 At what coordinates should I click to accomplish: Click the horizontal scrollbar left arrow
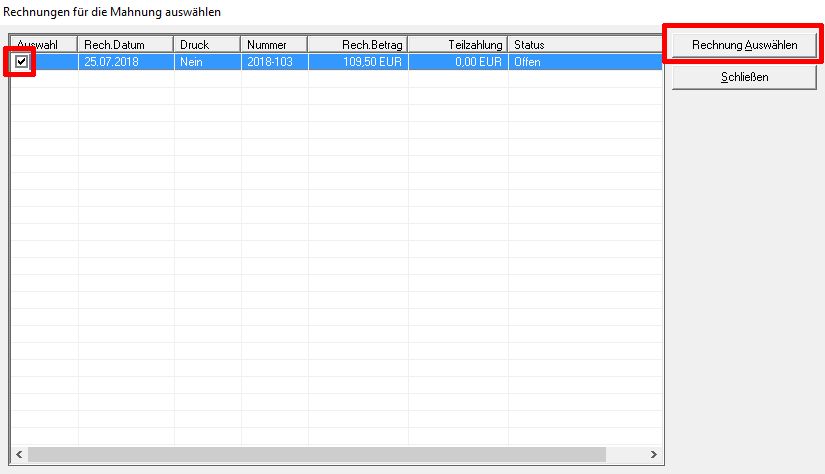click(x=19, y=454)
